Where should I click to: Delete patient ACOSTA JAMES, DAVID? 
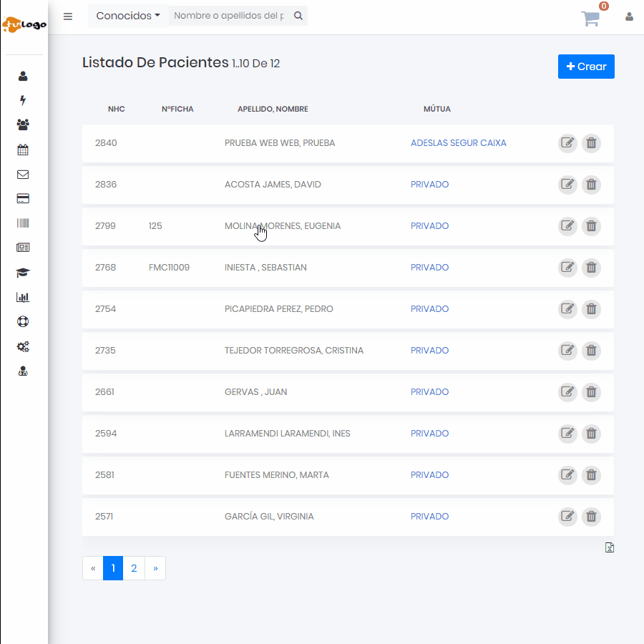coord(591,185)
